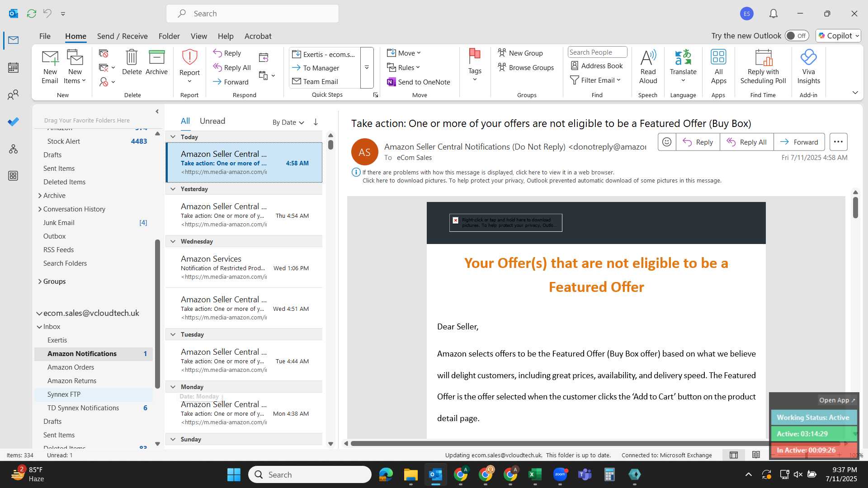Click the Send/Receive All Folders sync icon
This screenshot has height=488, width=868.
pyautogui.click(x=32, y=14)
